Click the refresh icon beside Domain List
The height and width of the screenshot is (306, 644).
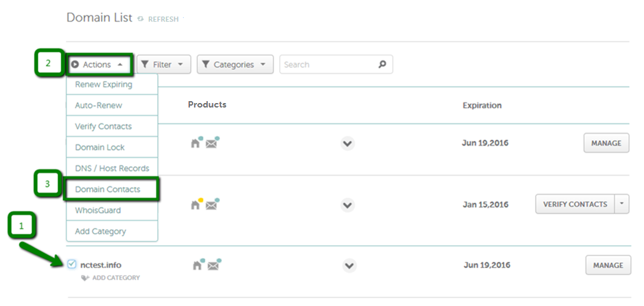click(x=140, y=19)
